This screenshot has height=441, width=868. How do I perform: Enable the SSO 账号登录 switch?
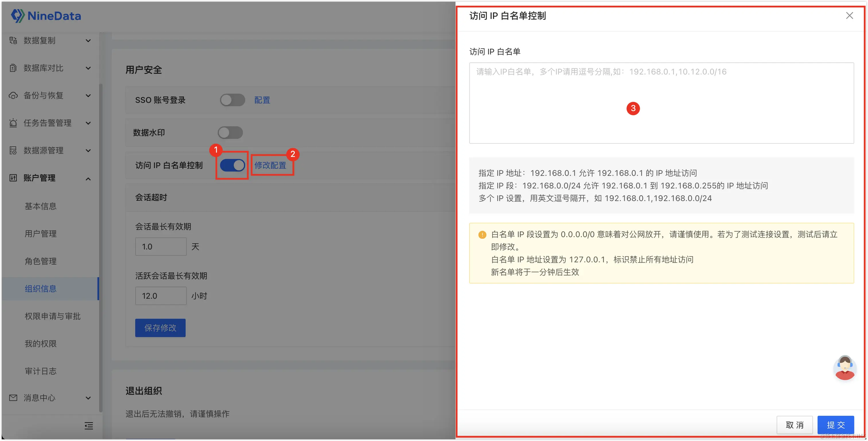coord(232,100)
